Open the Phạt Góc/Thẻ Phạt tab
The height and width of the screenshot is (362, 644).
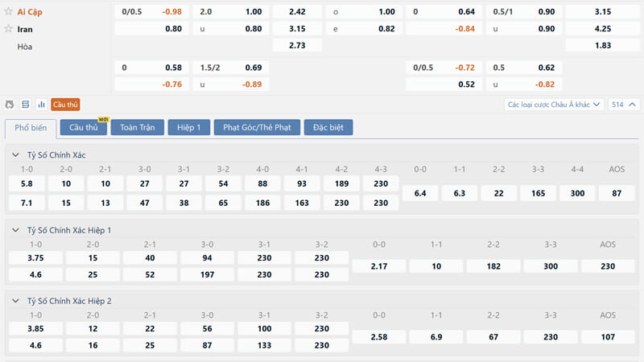[257, 128]
